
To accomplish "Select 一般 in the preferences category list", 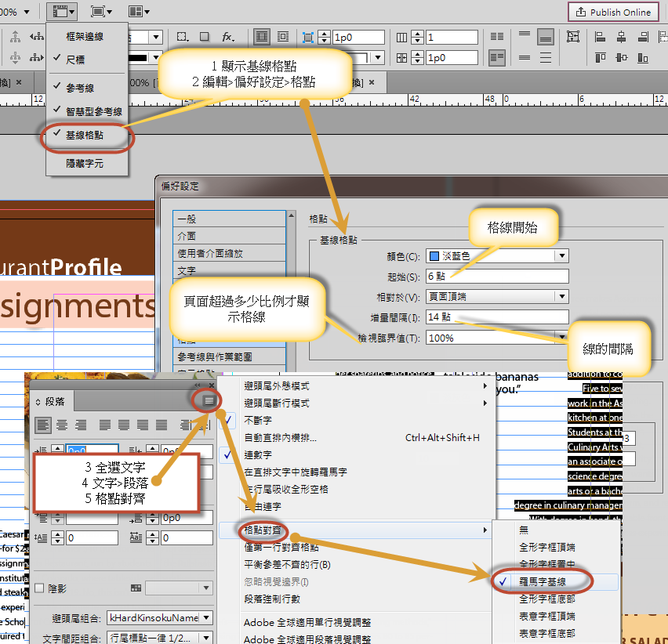I will point(229,219).
